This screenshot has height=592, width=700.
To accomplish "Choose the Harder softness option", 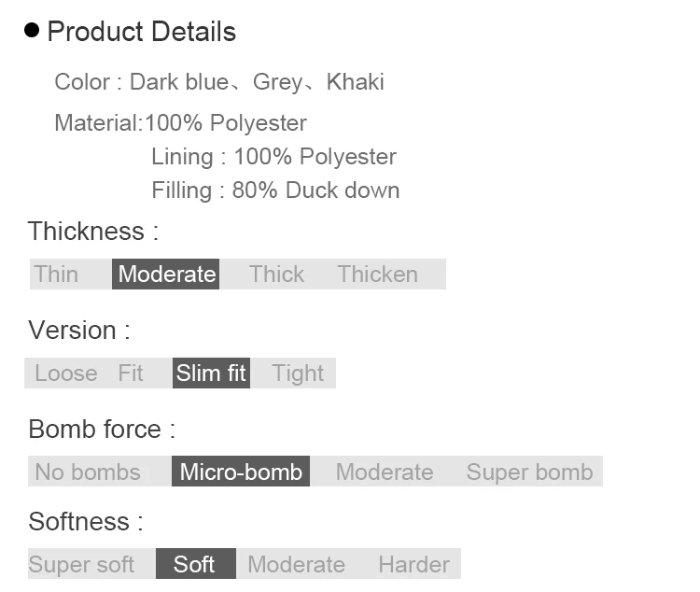I will (x=413, y=564).
